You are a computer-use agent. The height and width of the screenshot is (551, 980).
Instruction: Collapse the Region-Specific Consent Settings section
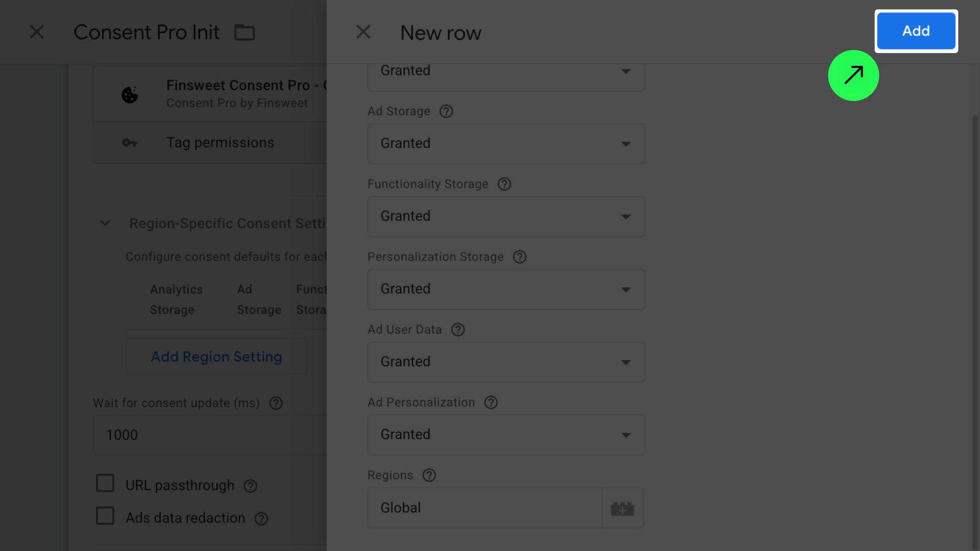click(105, 223)
